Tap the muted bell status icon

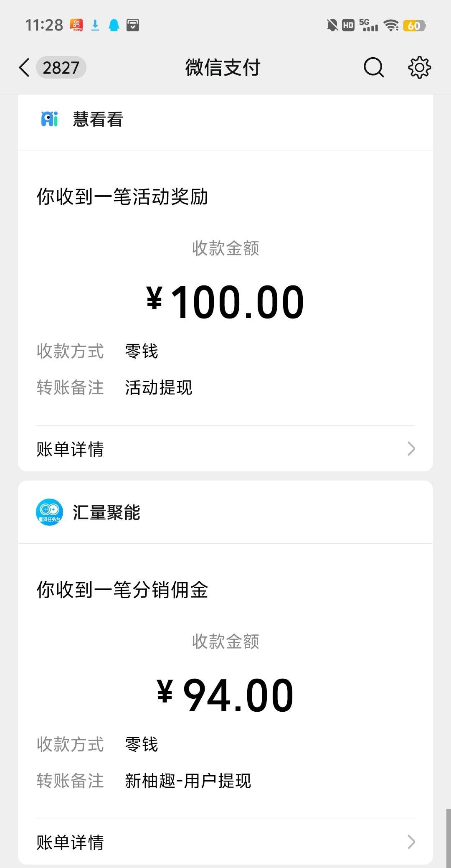click(x=332, y=25)
